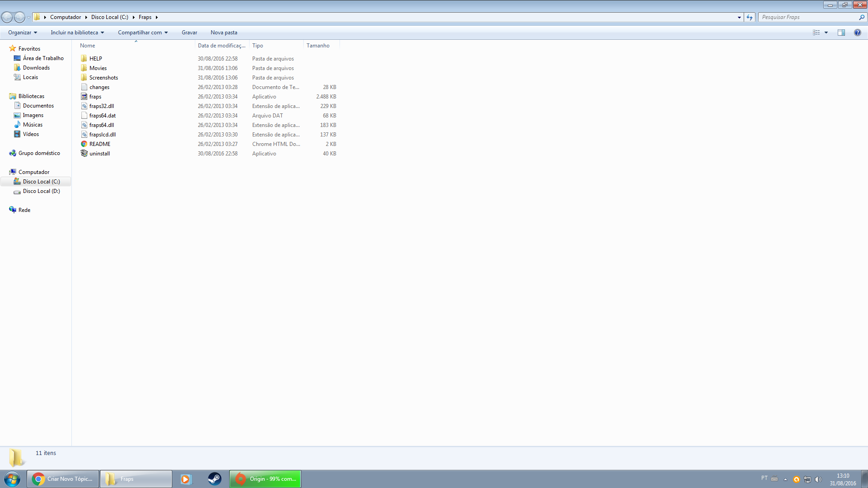
Task: Click the Back navigation arrow
Action: pos(7,17)
